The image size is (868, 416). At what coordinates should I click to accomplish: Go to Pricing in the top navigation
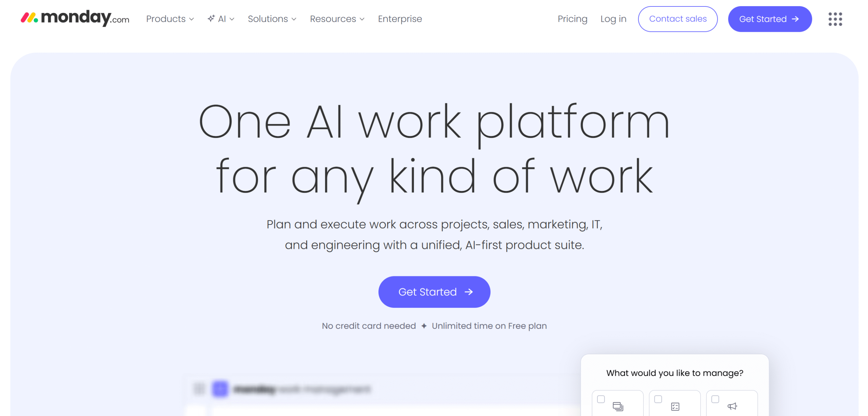click(572, 19)
